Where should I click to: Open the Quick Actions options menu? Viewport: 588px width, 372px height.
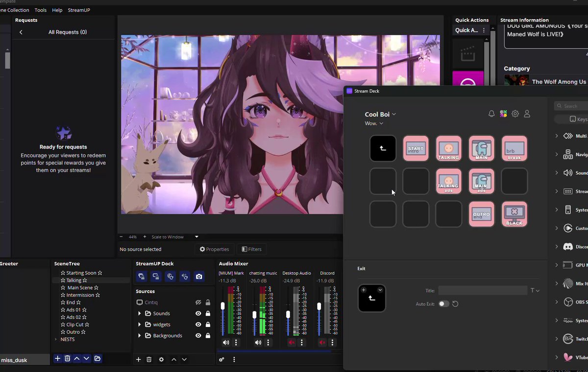(484, 30)
